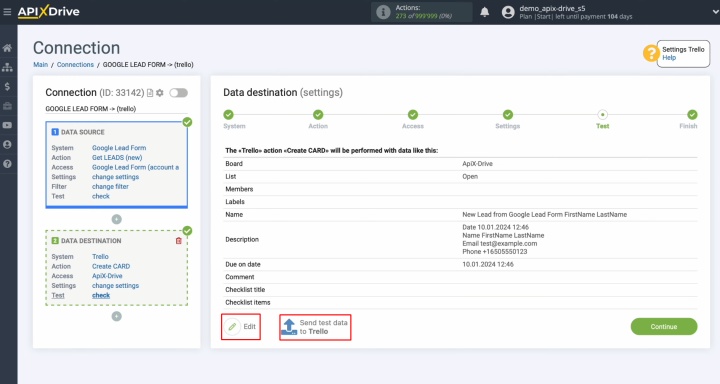Screen dimensions: 720x384
Task: Add step between source and destination
Action: click(117, 220)
